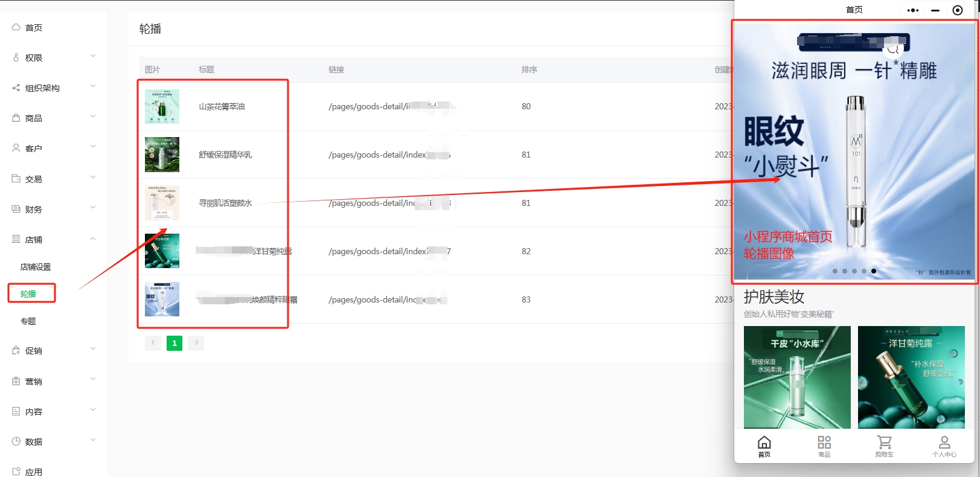The image size is (980, 477).
Task: Select page 1 in the pagination
Action: 175,343
